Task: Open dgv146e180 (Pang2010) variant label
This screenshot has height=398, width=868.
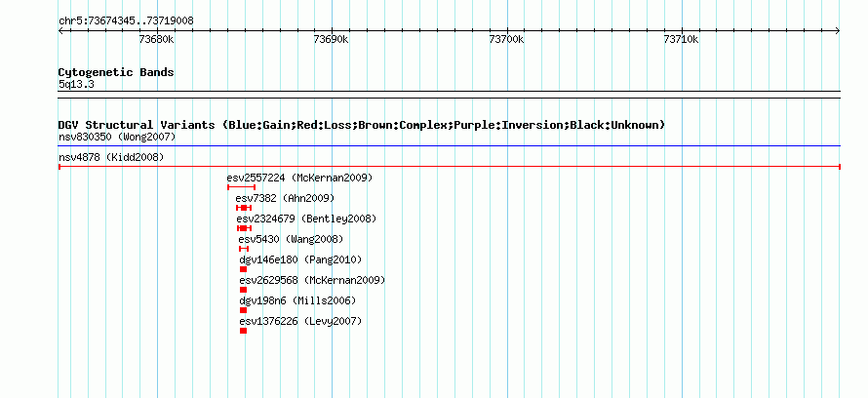Action: tap(300, 260)
